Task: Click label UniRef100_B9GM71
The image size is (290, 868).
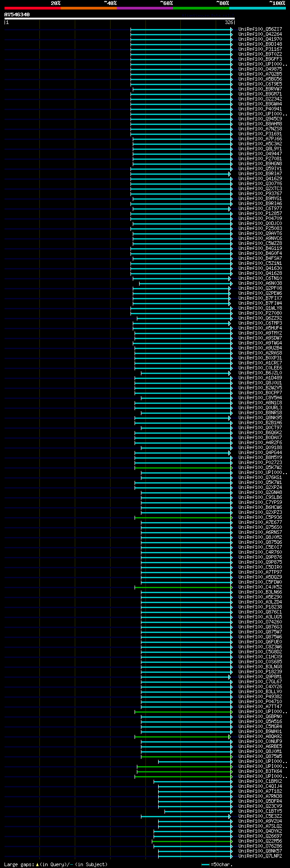Action: pos(260,94)
